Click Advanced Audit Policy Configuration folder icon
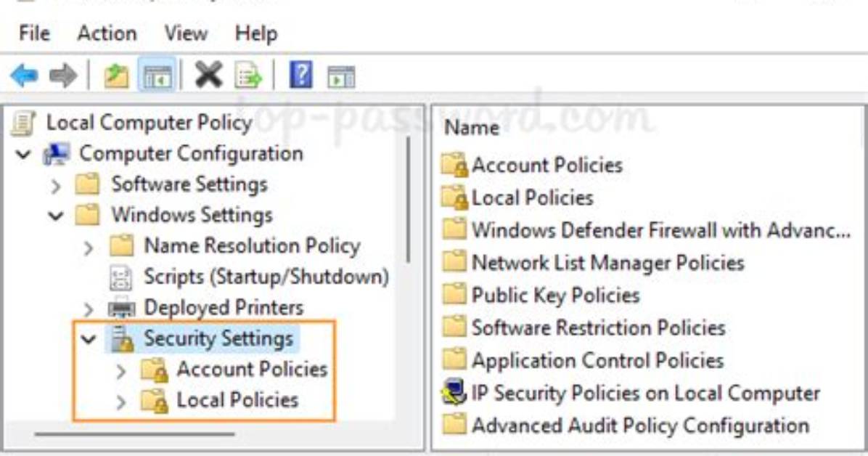The width and height of the screenshot is (868, 456). tap(454, 425)
